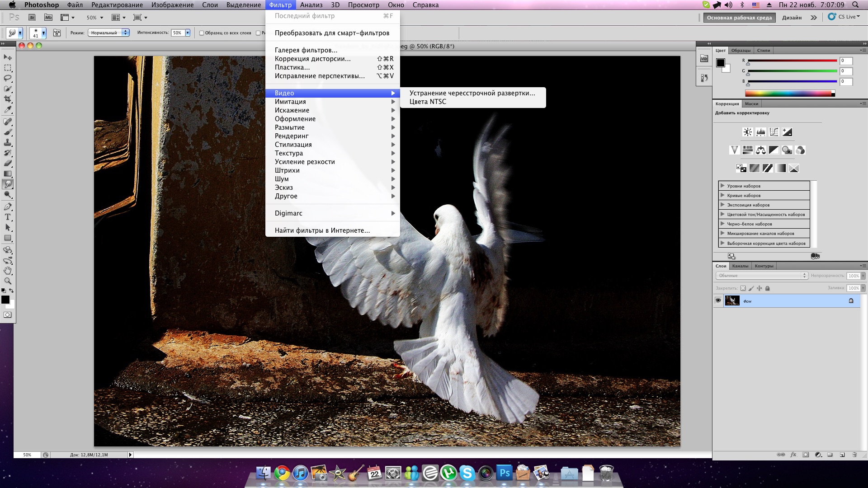This screenshot has width=868, height=488.
Task: Switch to the 'Каналы' tab
Action: pos(740,266)
